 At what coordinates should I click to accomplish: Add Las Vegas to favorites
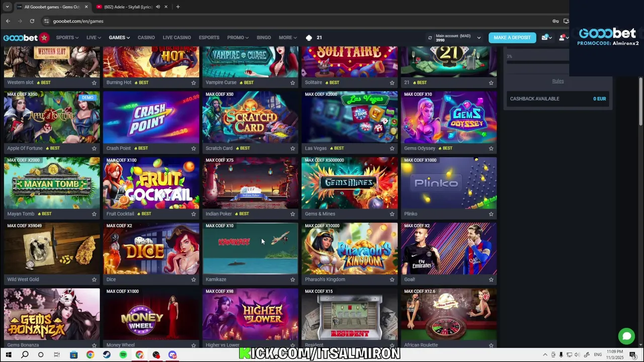click(392, 148)
